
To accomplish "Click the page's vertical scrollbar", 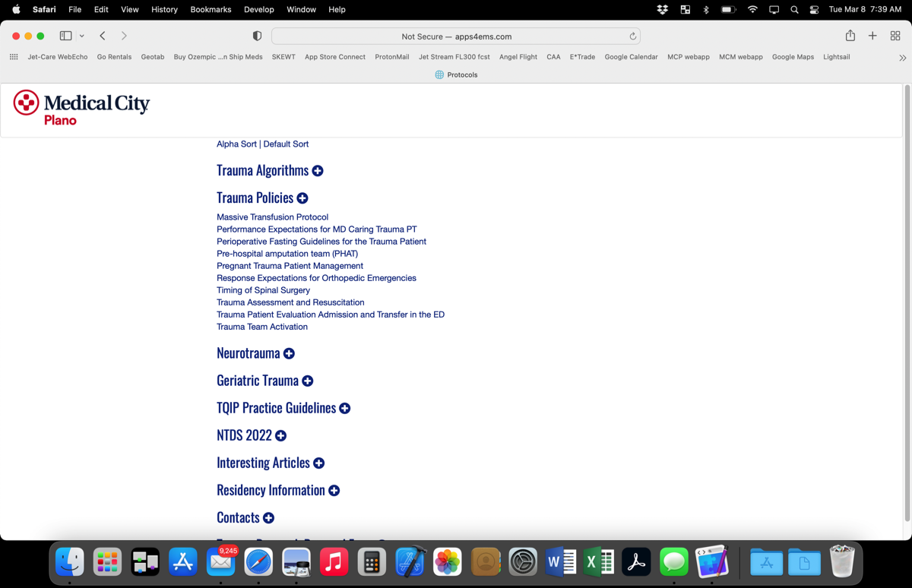I will [907, 304].
